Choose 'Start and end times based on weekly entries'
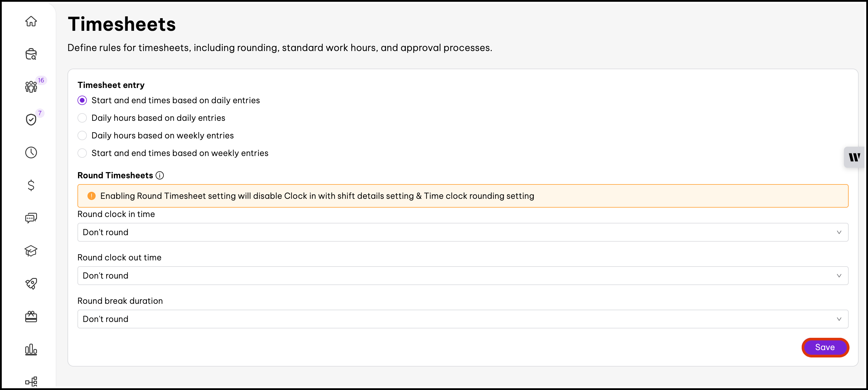The image size is (868, 390). click(x=82, y=153)
